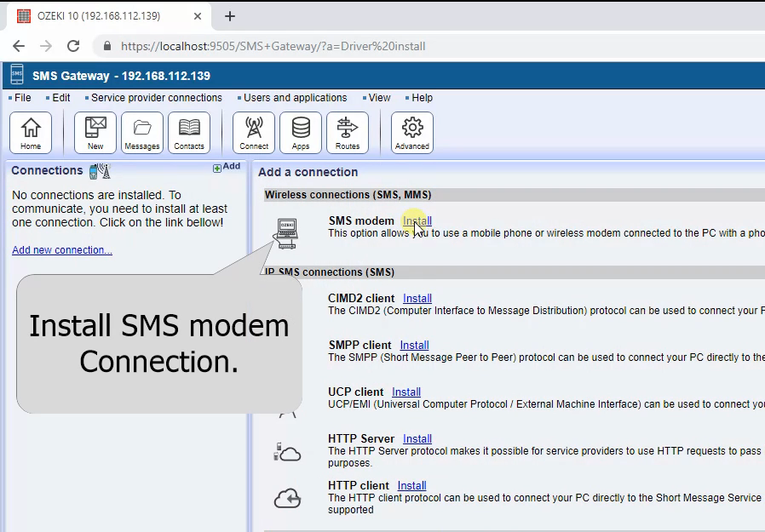Click the Add new connection link

click(x=62, y=249)
